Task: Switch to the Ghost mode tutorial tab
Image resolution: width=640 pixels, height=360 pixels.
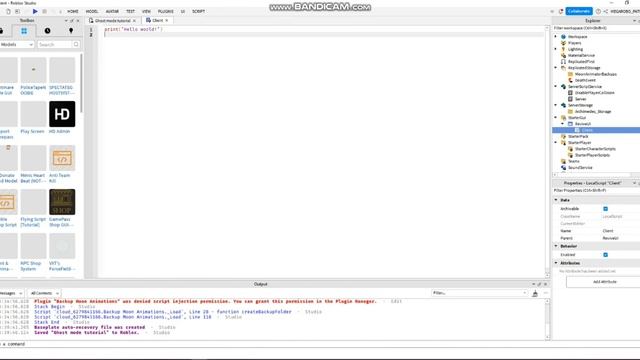Action: [113, 20]
